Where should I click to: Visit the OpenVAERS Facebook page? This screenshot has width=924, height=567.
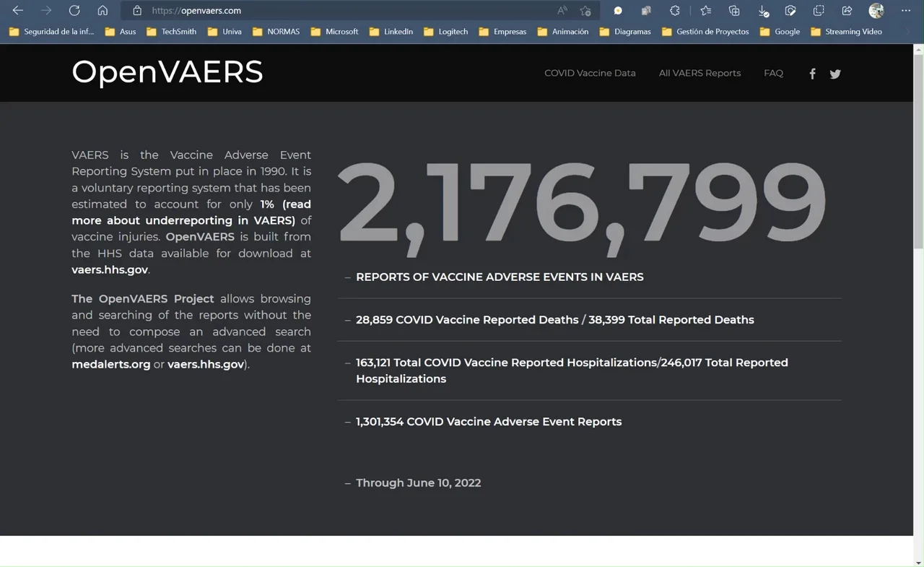coord(812,74)
